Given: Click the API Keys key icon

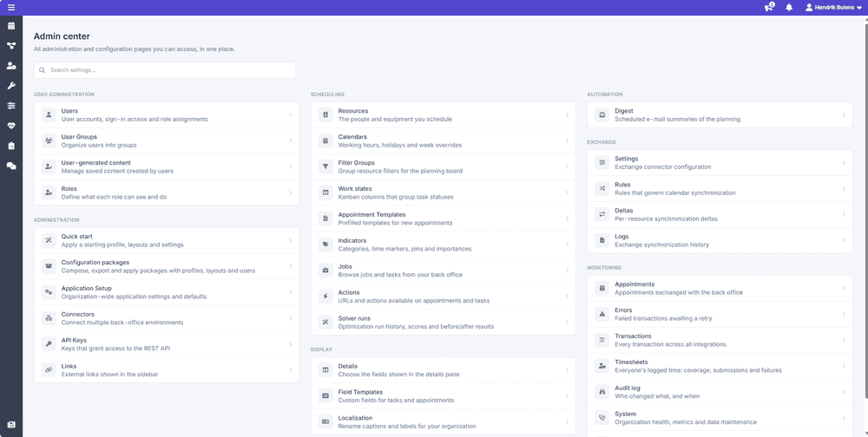Looking at the screenshot, I should click(x=49, y=344).
